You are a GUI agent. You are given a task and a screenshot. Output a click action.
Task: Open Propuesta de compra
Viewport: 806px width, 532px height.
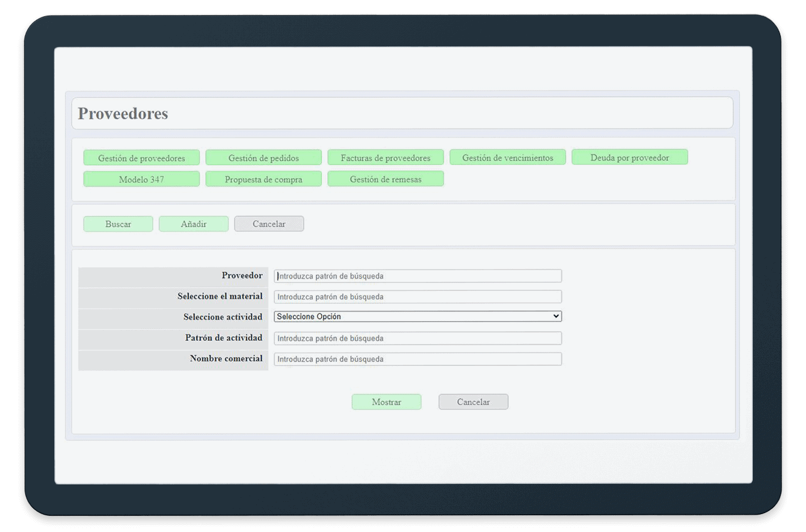(264, 179)
